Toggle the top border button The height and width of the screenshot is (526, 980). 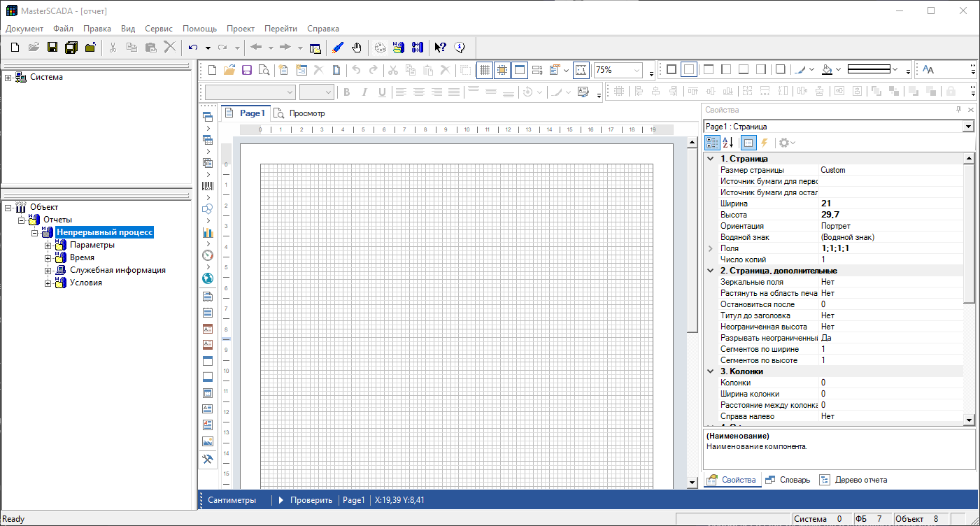tap(708, 70)
